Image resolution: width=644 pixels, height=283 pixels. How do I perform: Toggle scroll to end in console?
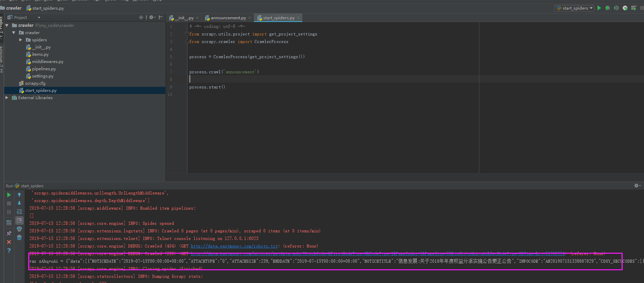click(x=19, y=220)
